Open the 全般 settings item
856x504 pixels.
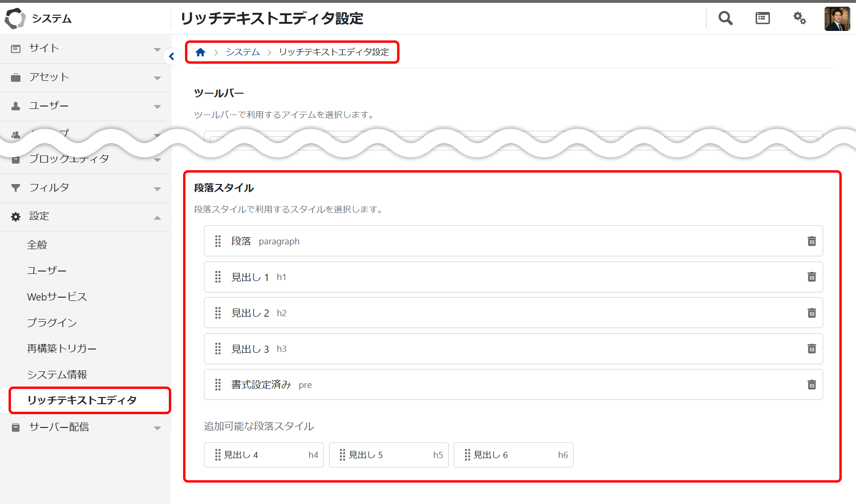[37, 245]
